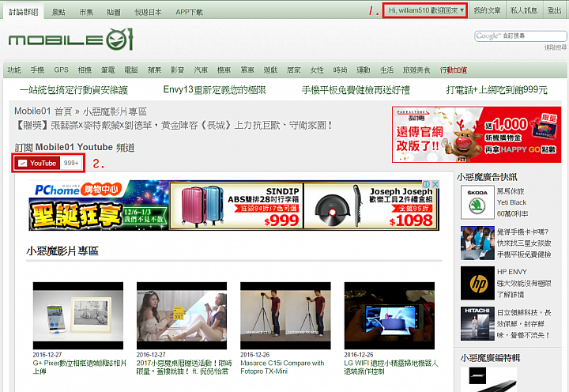Open the 電腦 category menu
Viewport: 569px width, 392px height.
point(131,70)
